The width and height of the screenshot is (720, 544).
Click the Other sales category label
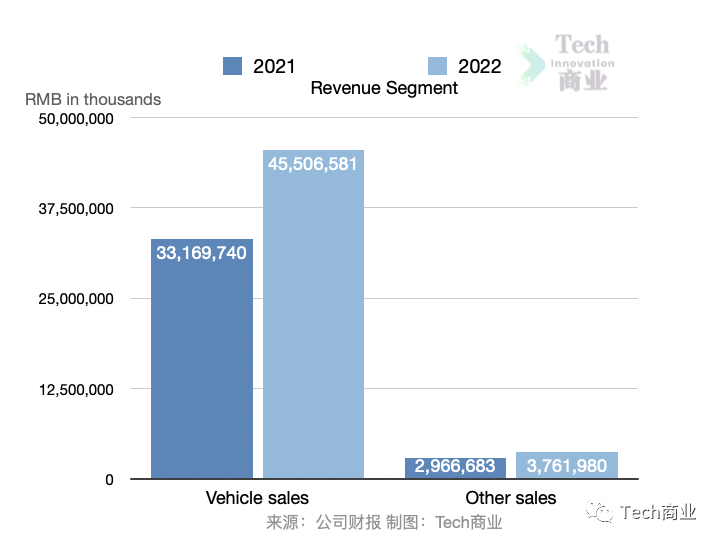(x=511, y=498)
